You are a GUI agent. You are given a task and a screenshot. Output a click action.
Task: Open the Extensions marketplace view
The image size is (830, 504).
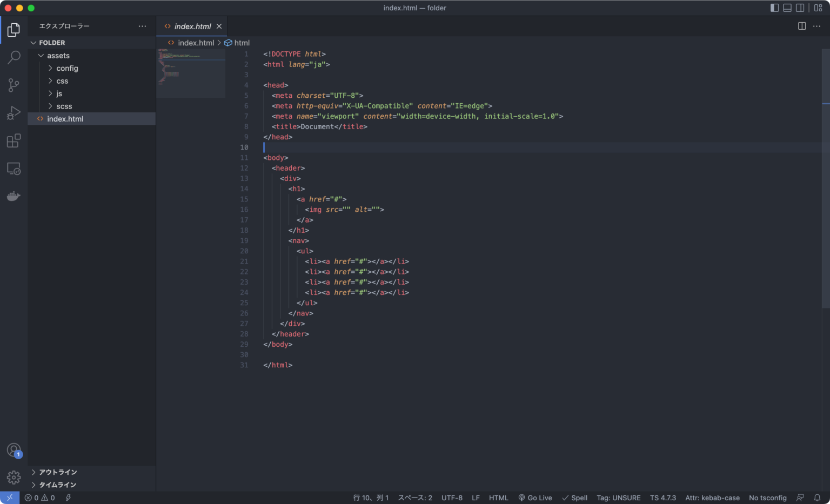14,141
